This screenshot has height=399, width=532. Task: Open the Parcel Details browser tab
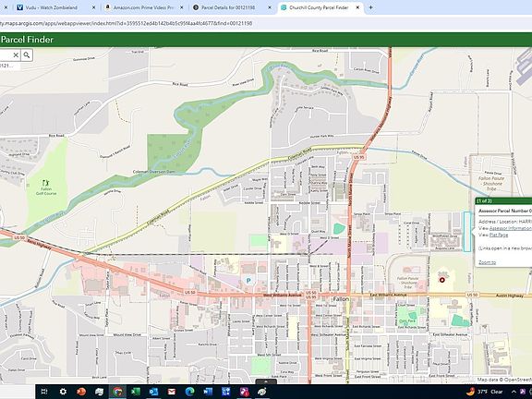[x=228, y=7]
